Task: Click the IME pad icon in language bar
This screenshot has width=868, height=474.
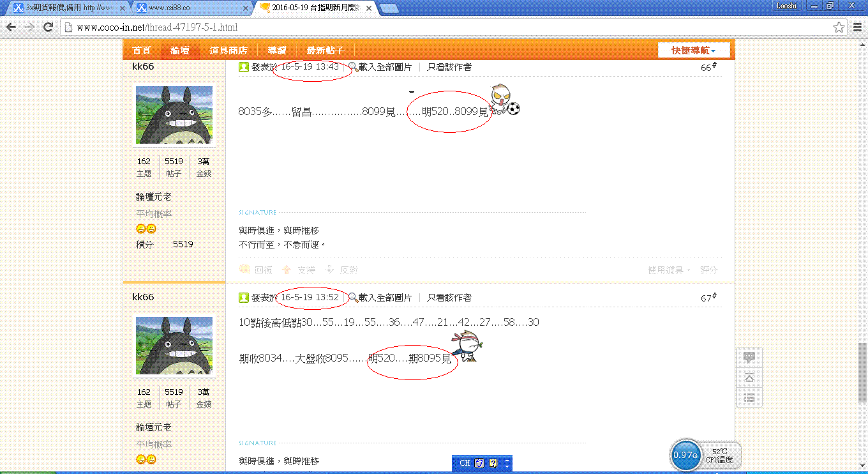Action: tap(479, 463)
